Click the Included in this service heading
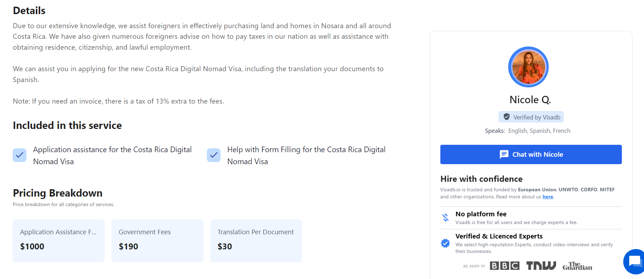This screenshot has height=279, width=644. click(67, 125)
